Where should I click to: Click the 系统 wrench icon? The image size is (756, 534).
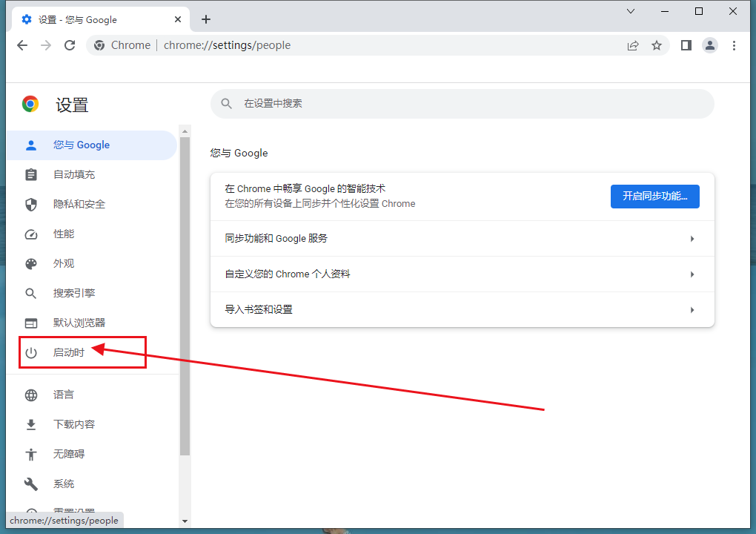click(x=31, y=484)
